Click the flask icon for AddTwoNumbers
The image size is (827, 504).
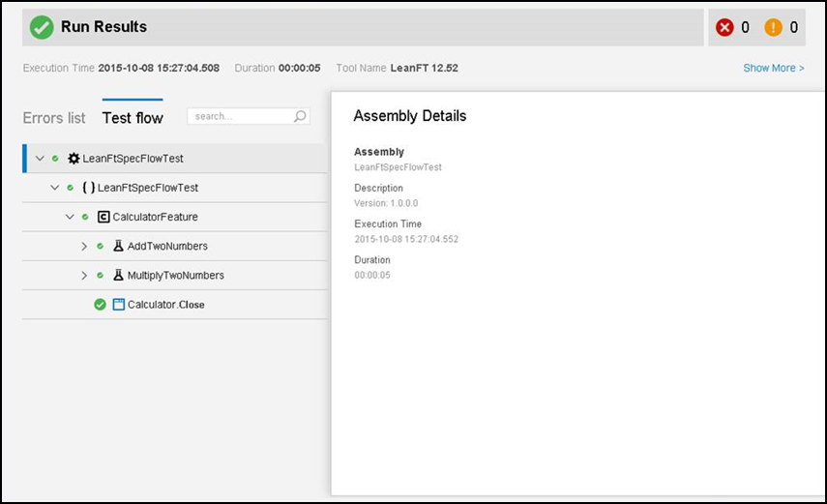pyautogui.click(x=118, y=246)
